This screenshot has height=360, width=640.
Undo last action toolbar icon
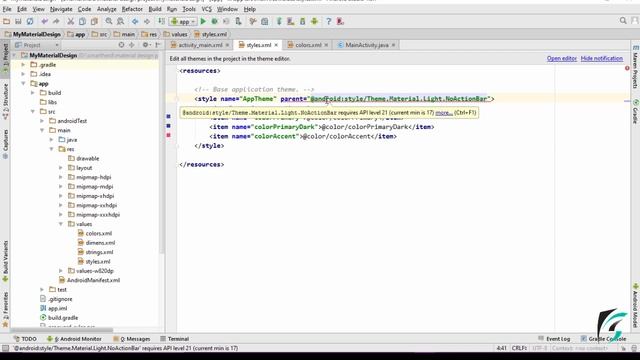pyautogui.click(x=44, y=21)
